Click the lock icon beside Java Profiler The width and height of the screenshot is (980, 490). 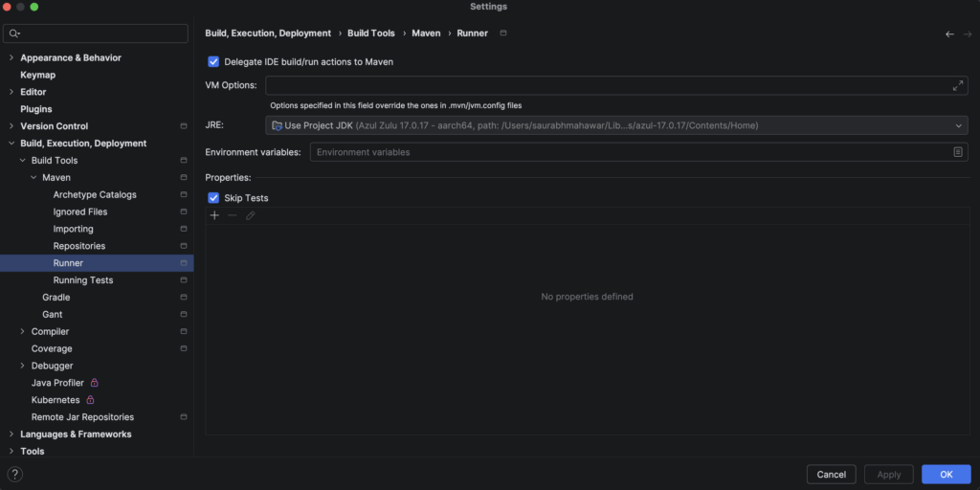click(95, 383)
